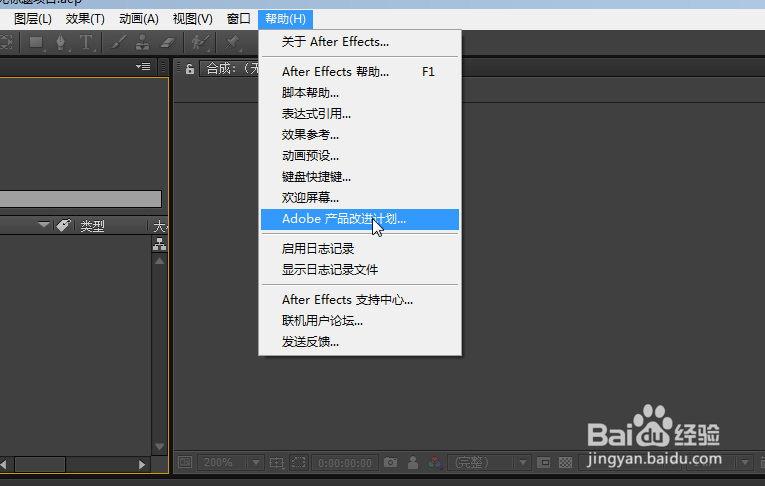The width and height of the screenshot is (765, 486).
Task: Click Project panel scroll right arrow
Action: pos(142,465)
